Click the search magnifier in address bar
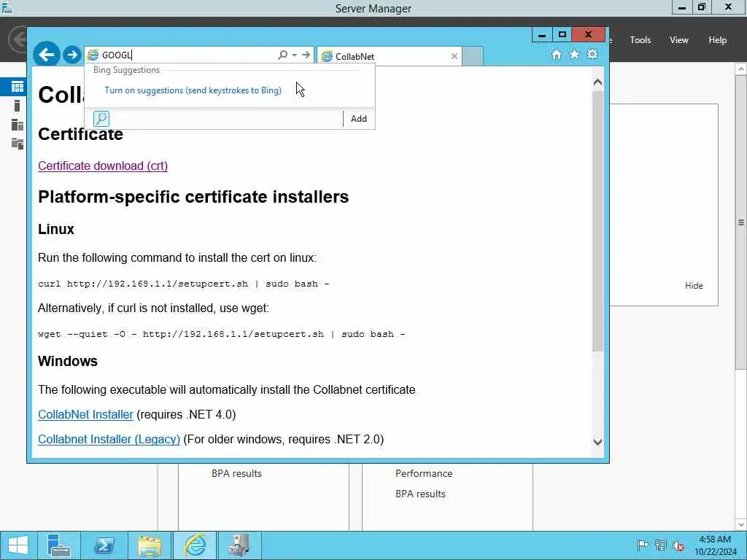The image size is (747, 560). click(x=282, y=55)
